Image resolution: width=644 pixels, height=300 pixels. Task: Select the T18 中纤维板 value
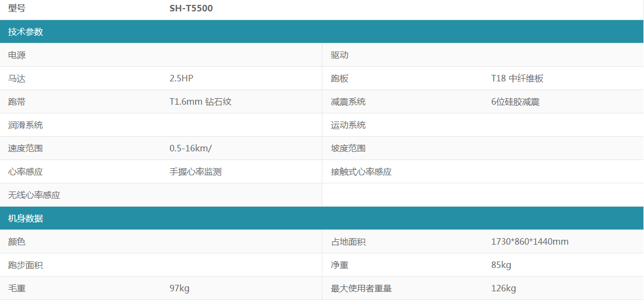coord(517,79)
